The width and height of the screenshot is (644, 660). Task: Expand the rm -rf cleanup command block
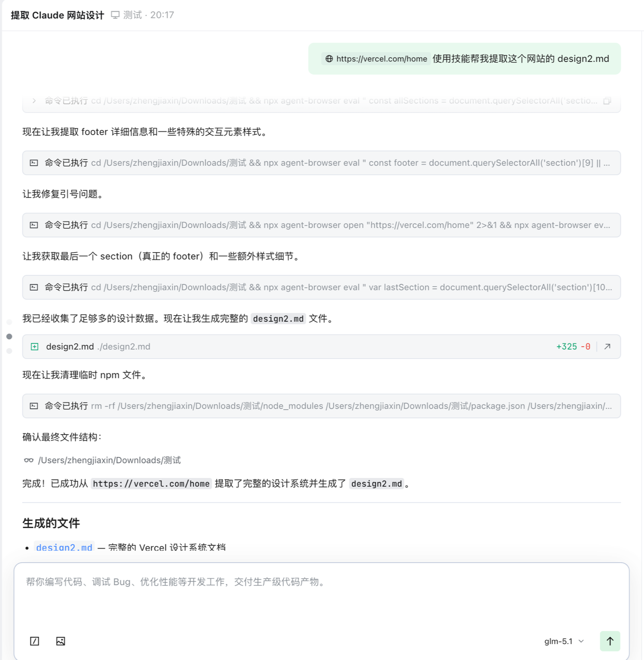click(x=321, y=406)
